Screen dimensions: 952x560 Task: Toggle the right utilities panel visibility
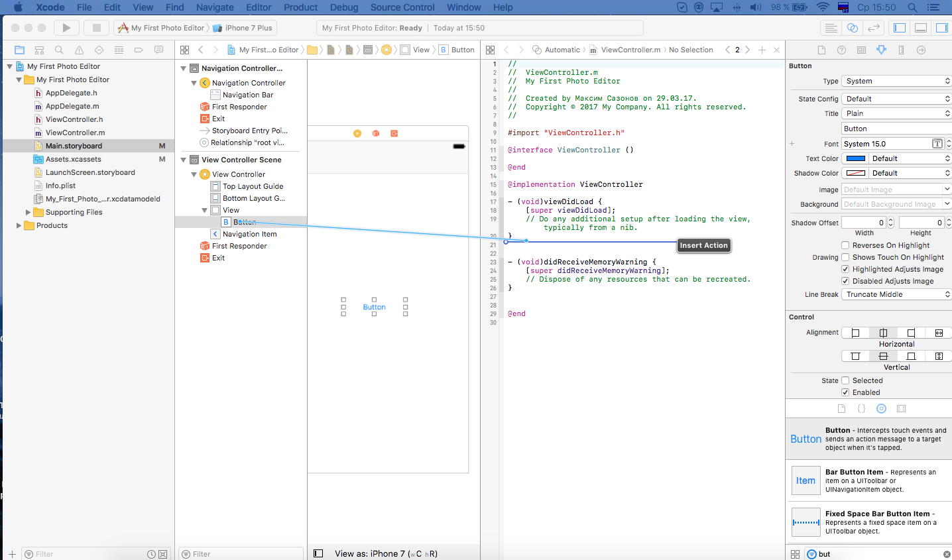click(941, 28)
